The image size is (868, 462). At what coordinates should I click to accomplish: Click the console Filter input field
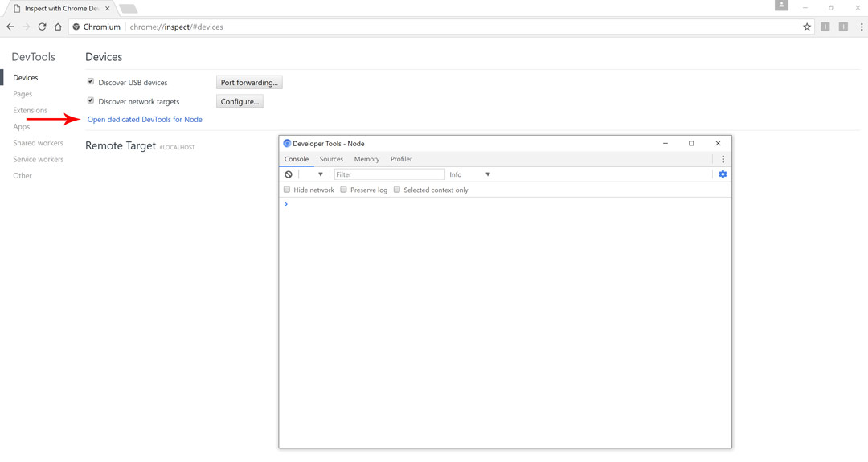389,174
